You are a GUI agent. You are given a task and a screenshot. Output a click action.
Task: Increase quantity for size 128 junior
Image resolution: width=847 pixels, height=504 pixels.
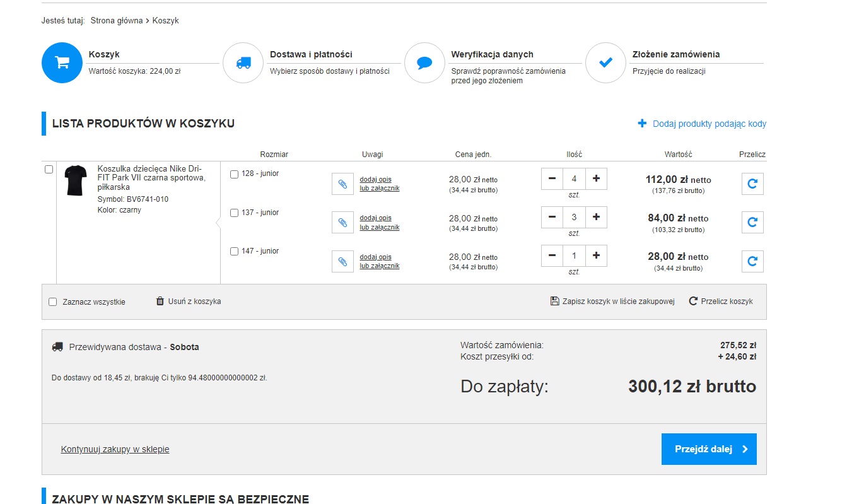(596, 179)
